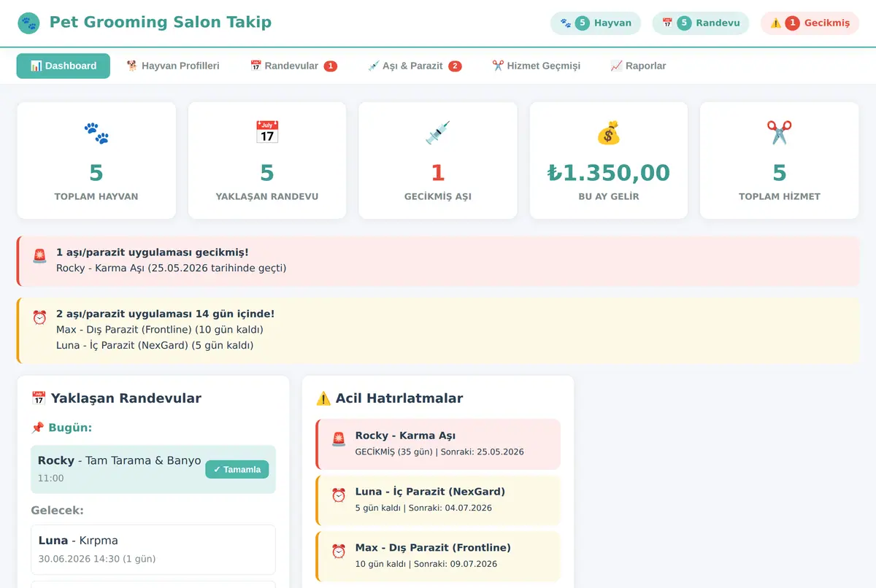Click the syringe icon on Gecikmiş Aşı card

438,133
